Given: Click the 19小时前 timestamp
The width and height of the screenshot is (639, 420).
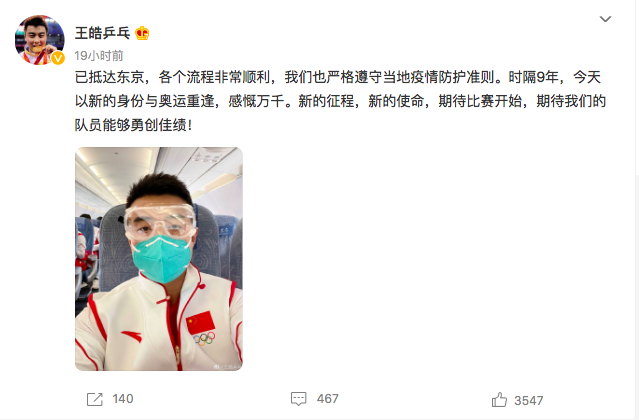Looking at the screenshot, I should point(99,55).
